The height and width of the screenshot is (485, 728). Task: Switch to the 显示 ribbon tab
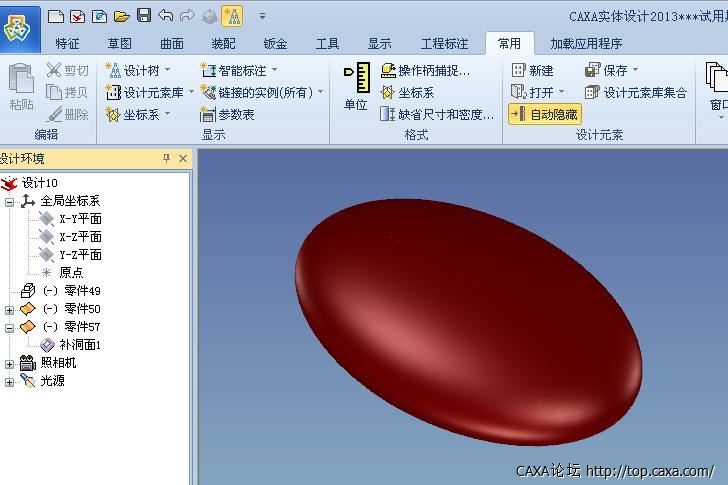pos(379,44)
